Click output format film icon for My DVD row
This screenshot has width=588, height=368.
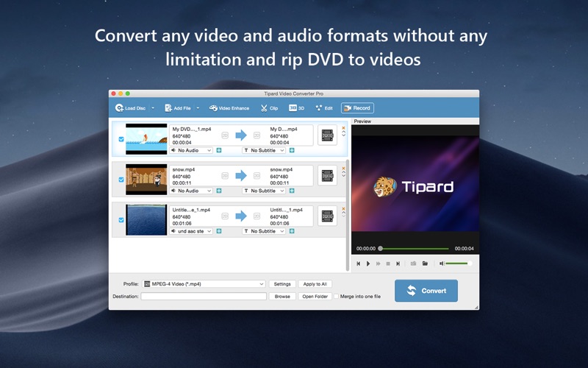point(327,135)
